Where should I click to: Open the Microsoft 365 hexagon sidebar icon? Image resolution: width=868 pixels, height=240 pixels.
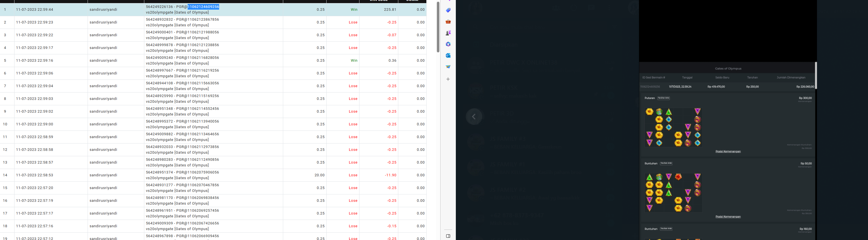pyautogui.click(x=448, y=44)
